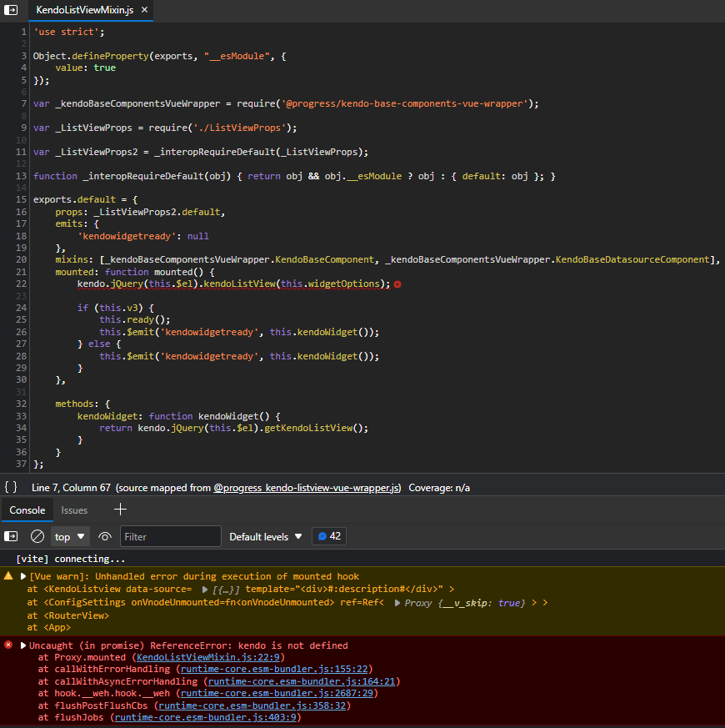
Task: Open the 42 issues counter
Action: pos(328,536)
